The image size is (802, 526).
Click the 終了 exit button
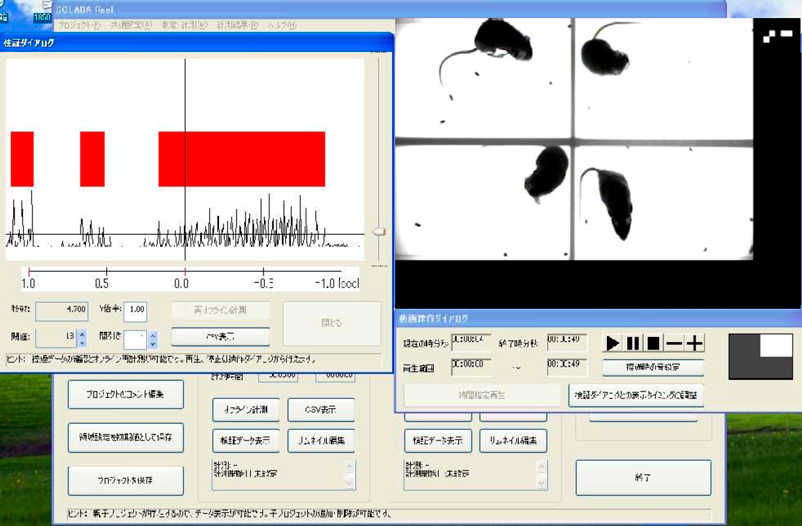click(644, 478)
